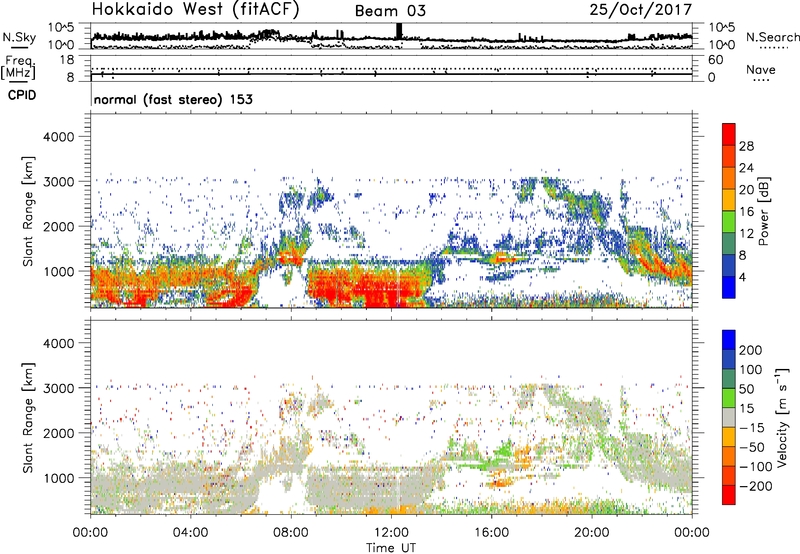Click the red bottom of velocity colorbar
This screenshot has height=554, width=800.
tap(729, 495)
